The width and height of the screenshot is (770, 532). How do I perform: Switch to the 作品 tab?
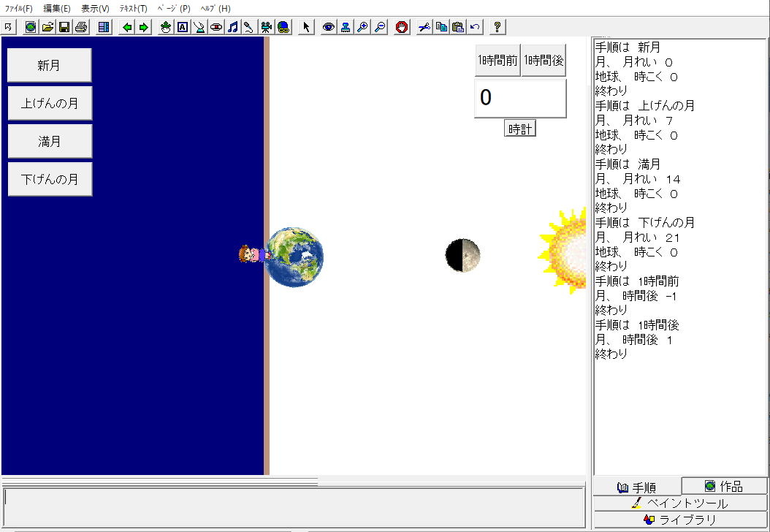click(724, 486)
